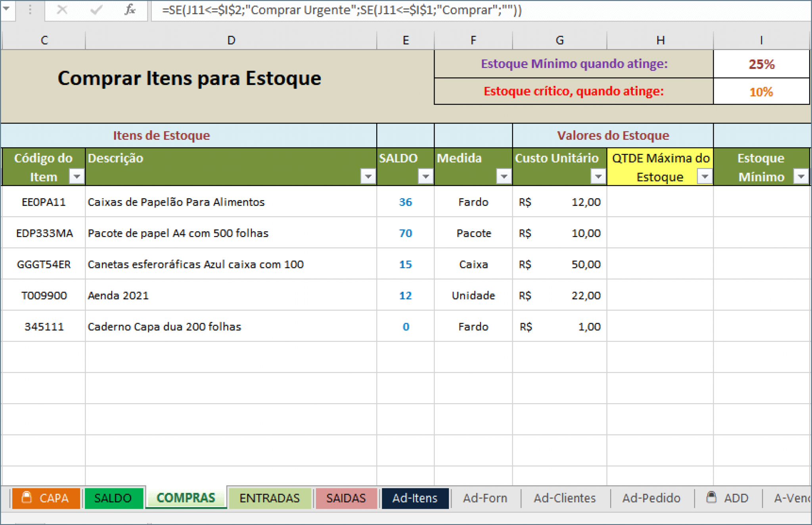Select cell with code EE0PA11

pyautogui.click(x=44, y=202)
